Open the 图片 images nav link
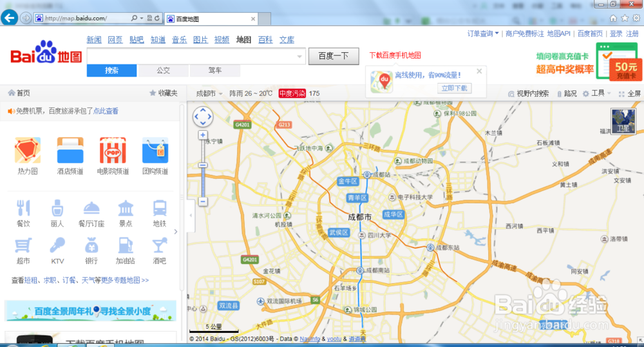 pyautogui.click(x=200, y=40)
